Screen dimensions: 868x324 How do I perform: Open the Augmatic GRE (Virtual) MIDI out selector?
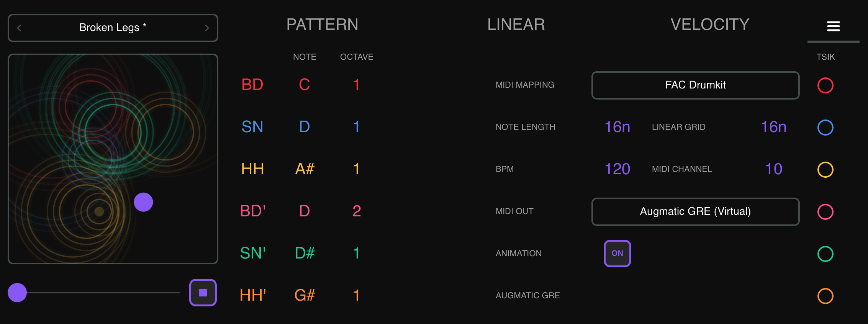[x=695, y=211]
